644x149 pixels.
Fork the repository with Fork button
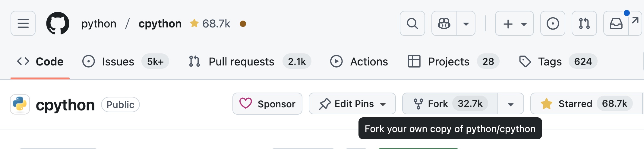coord(450,104)
